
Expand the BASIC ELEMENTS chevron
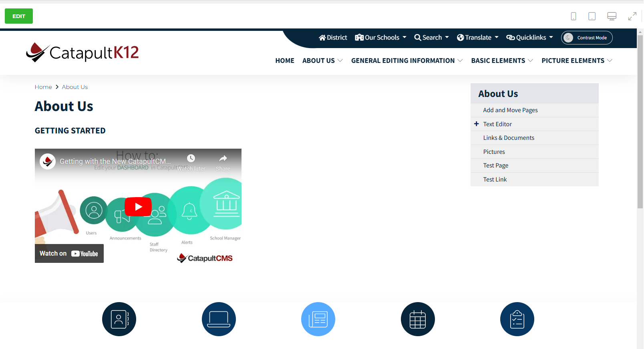pos(531,61)
